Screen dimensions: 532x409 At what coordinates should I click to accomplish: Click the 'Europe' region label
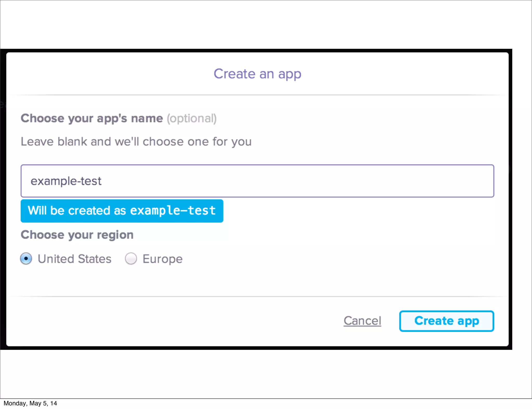tap(163, 259)
